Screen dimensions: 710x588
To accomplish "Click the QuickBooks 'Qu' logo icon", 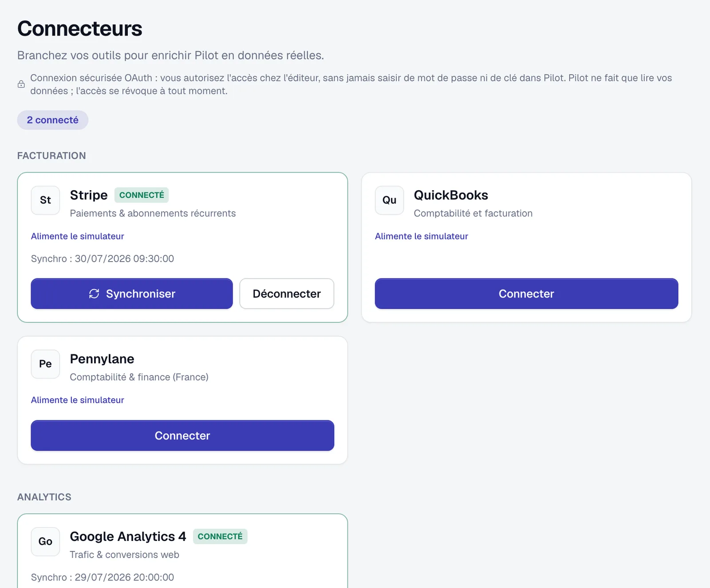I will point(389,200).
